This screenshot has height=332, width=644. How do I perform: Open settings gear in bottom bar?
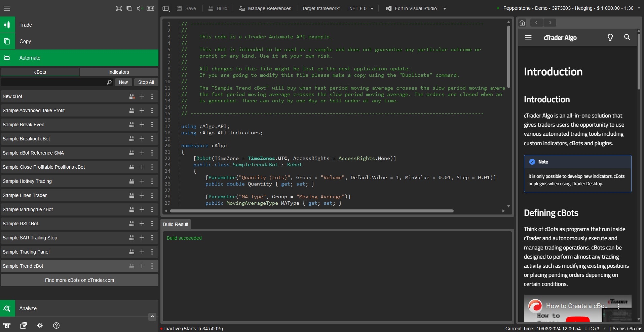[x=40, y=325]
